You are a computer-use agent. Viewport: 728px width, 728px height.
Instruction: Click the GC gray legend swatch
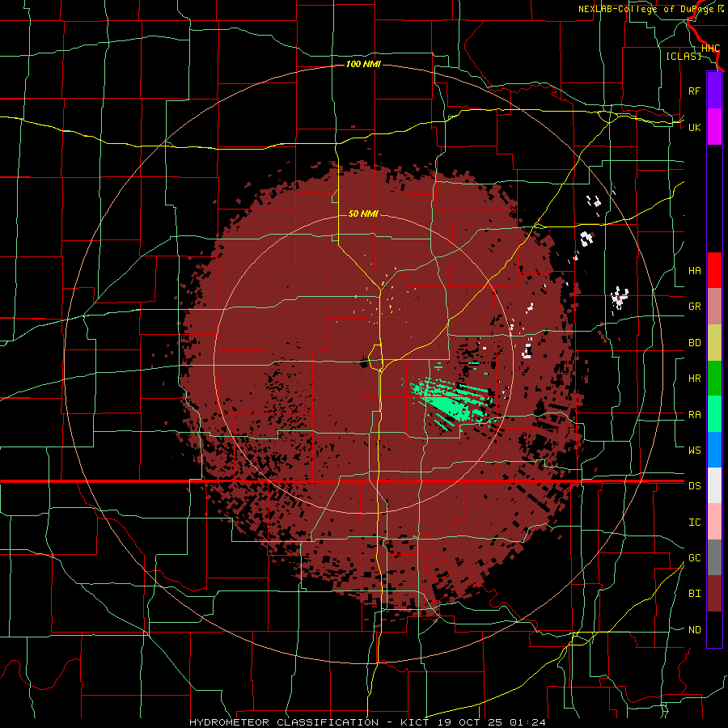[x=714, y=557]
